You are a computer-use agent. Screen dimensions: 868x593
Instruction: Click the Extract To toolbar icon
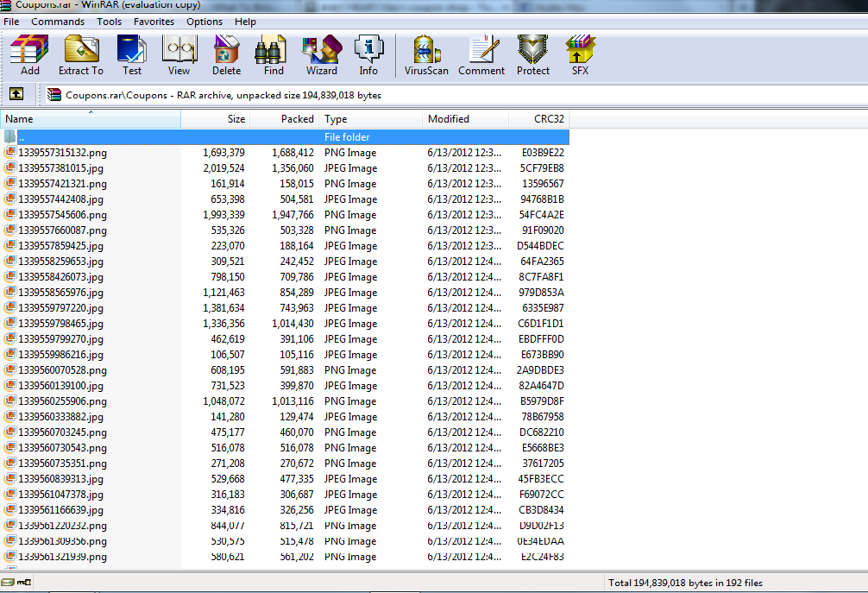click(81, 55)
